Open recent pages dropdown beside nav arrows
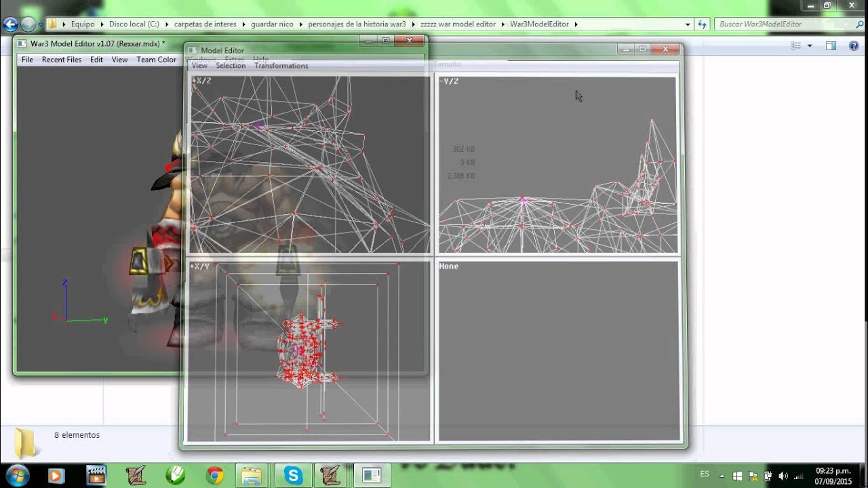The width and height of the screenshot is (868, 488). 41,24
